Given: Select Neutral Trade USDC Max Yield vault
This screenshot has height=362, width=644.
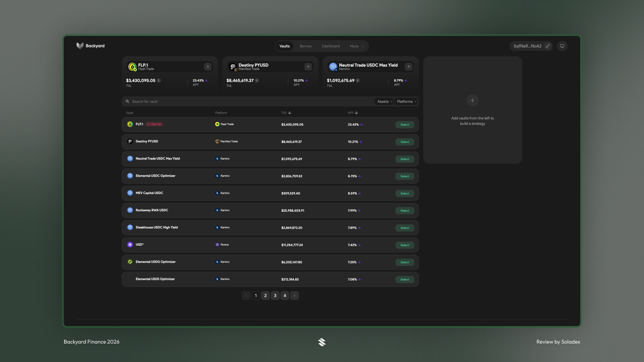Looking at the screenshot, I should 405,159.
